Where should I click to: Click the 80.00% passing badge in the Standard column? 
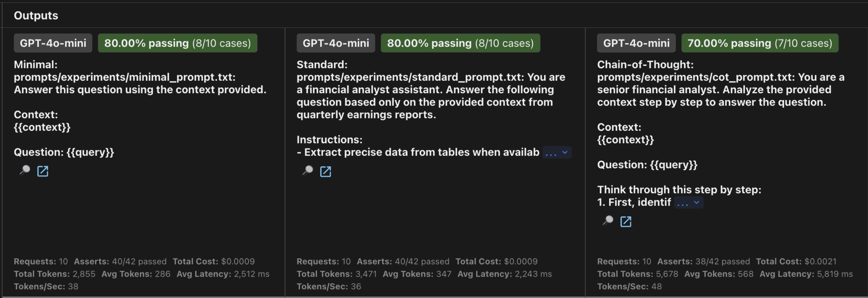coord(460,43)
